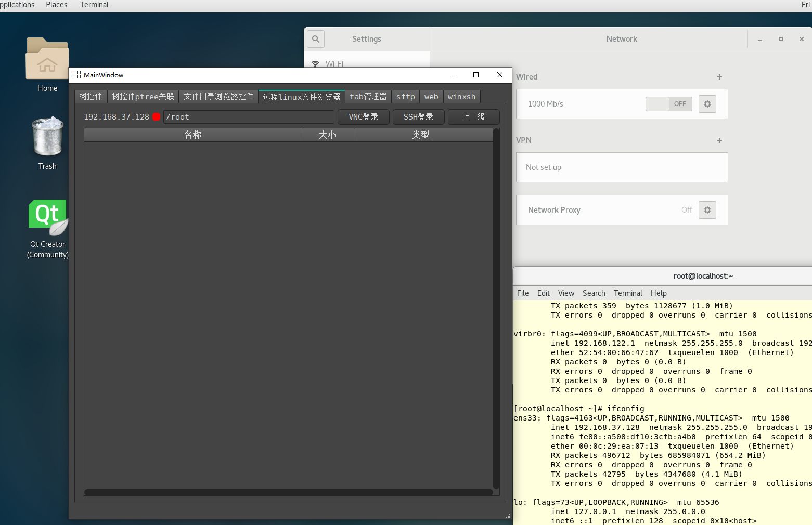The width and height of the screenshot is (812, 525).
Task: Switch to the winxsh tab
Action: pyautogui.click(x=461, y=97)
